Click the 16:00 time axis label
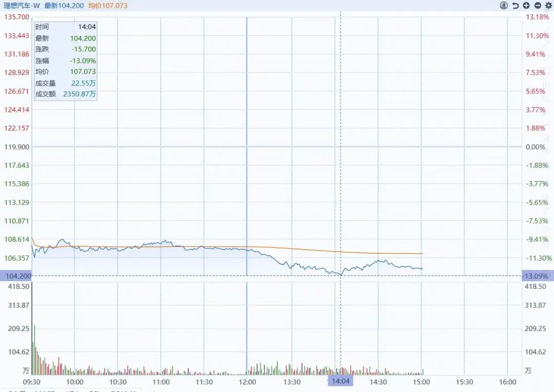554x392 pixels. 507,382
